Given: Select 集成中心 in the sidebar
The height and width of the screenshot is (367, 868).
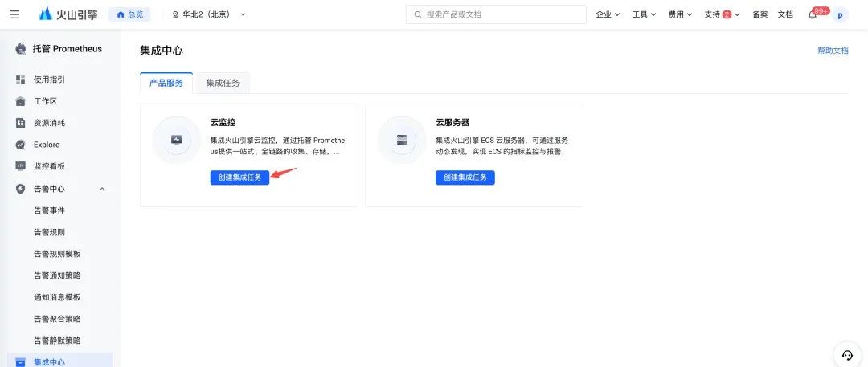Looking at the screenshot, I should [x=59, y=361].
